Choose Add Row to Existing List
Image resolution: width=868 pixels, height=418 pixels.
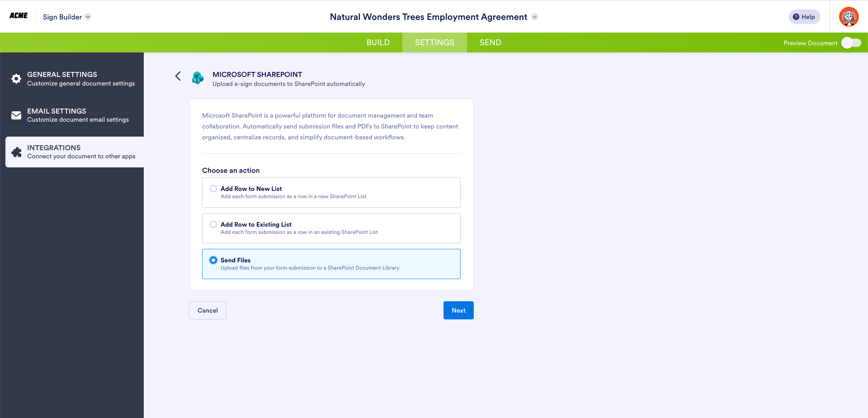[213, 224]
